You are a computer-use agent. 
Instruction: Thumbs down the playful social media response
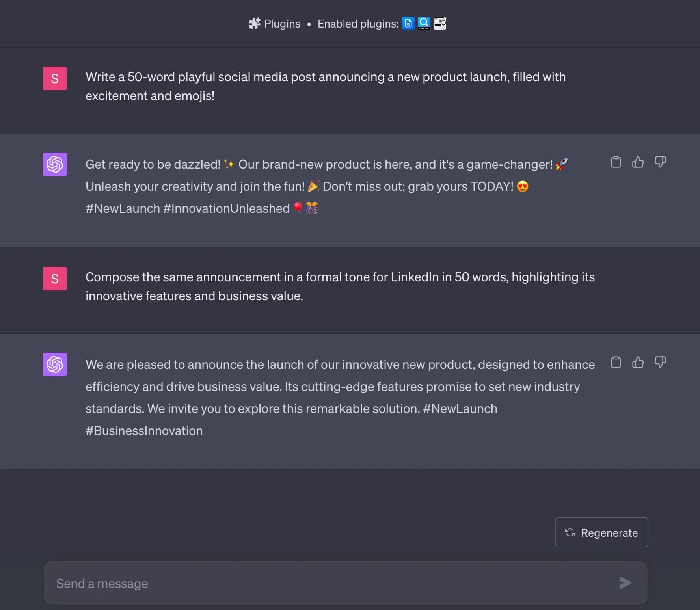coord(660,162)
